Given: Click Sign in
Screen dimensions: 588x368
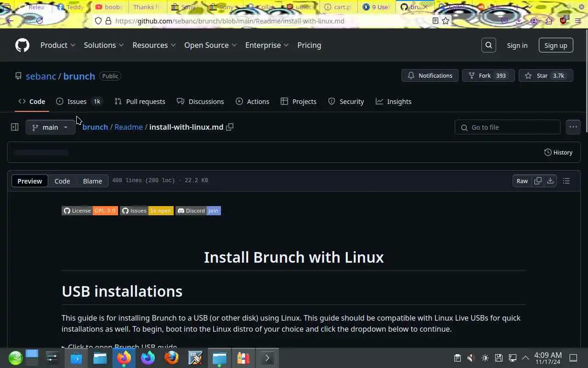Looking at the screenshot, I should 517,45.
